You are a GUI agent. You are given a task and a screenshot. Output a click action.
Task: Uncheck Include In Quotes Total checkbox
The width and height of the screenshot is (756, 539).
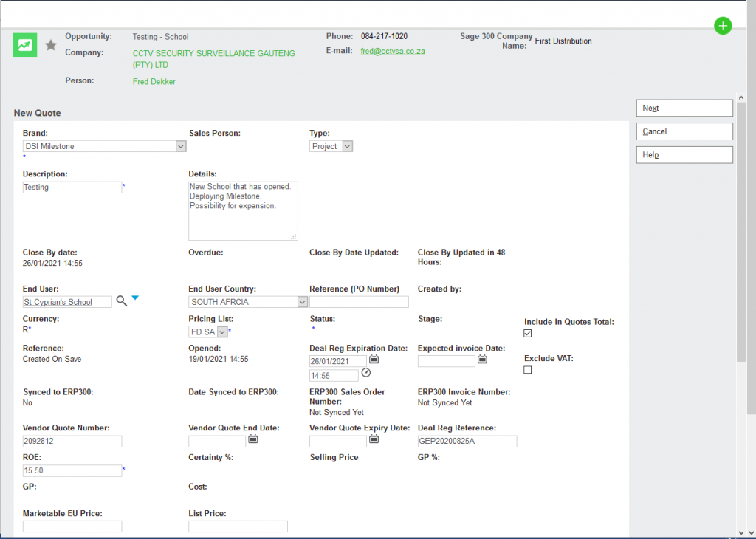coord(527,334)
